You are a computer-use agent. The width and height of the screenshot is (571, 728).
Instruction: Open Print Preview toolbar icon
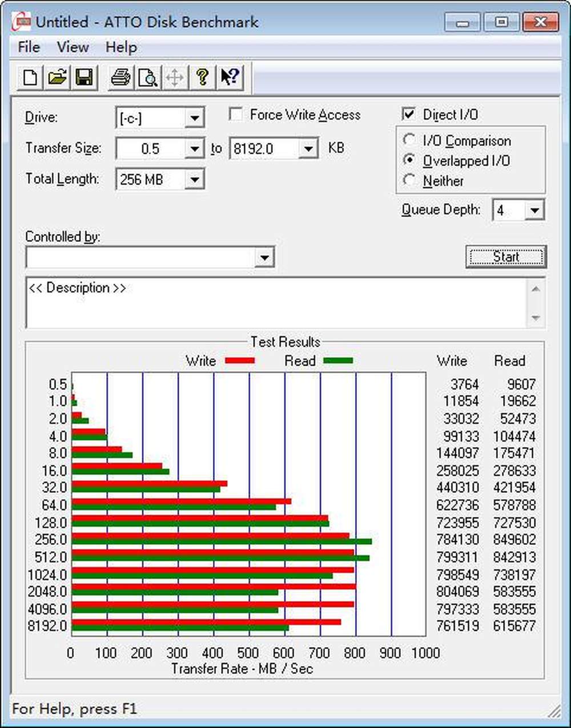(148, 78)
